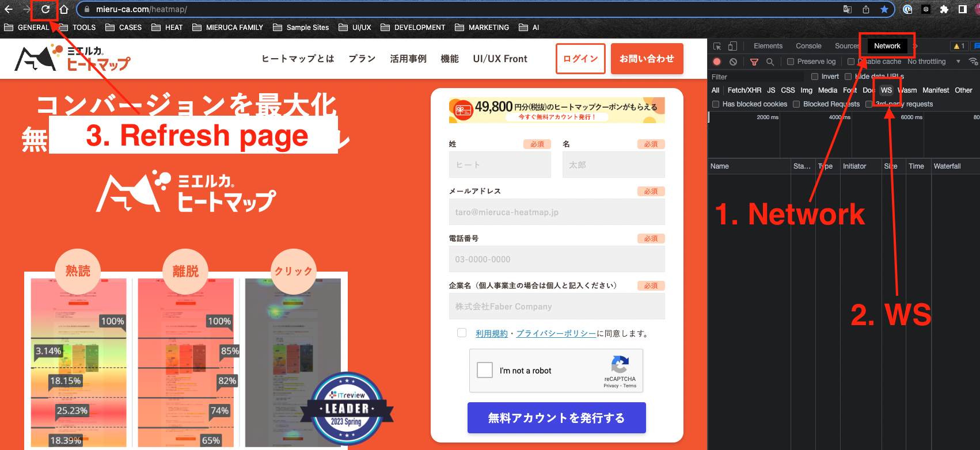Reload the page with the refresh button
The height and width of the screenshot is (450, 980).
coord(45,9)
